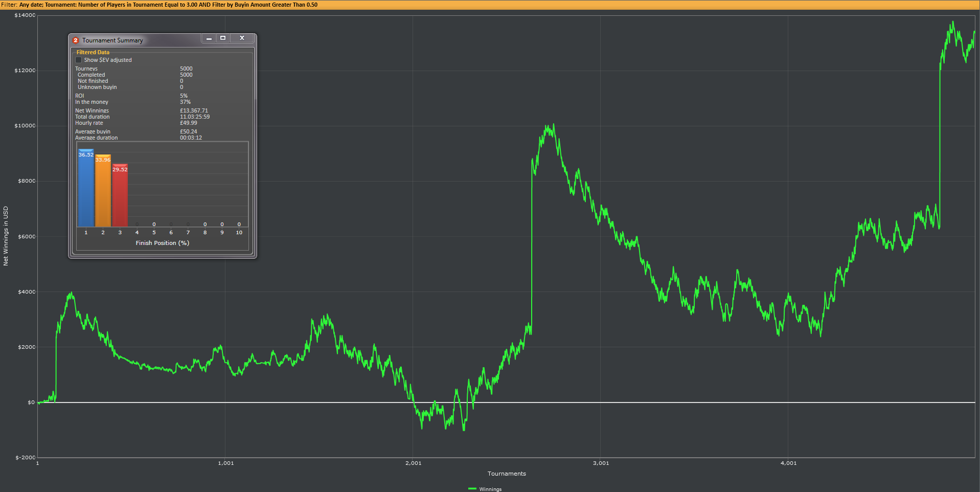
Task: Click the red 29.52 third-place bar
Action: 120,195
